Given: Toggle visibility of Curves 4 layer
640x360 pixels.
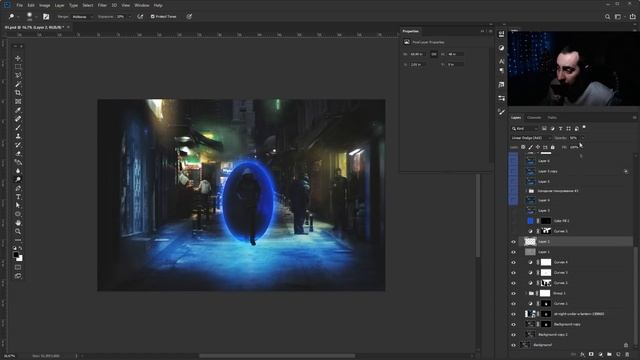Looking at the screenshot, I should (x=513, y=262).
